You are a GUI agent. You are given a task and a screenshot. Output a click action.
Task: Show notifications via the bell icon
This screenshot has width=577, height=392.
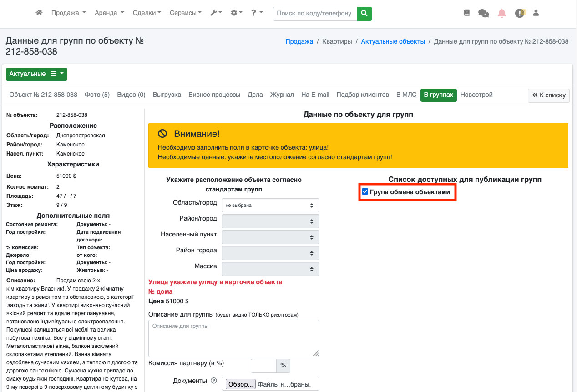tap(502, 13)
